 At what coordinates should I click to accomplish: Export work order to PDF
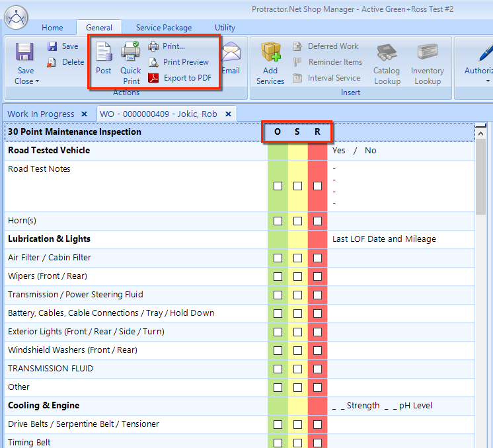coord(180,78)
